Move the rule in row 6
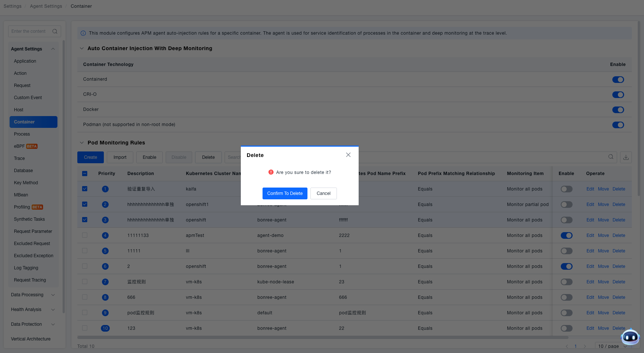This screenshot has width=644, height=353. click(603, 266)
